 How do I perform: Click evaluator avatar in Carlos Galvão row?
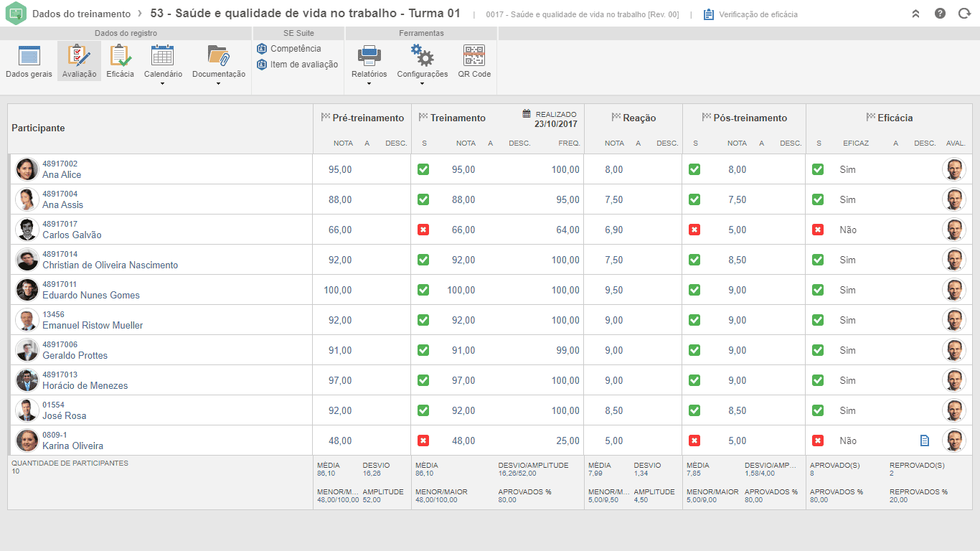953,230
